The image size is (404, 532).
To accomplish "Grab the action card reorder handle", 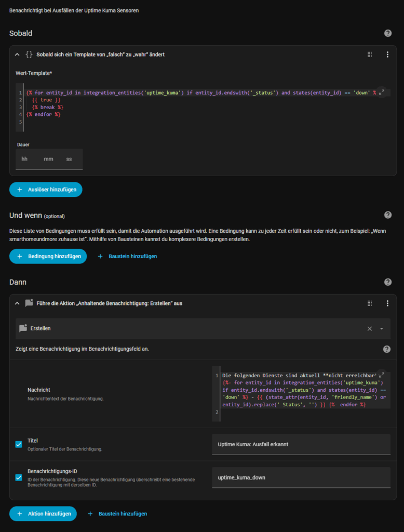I will point(370,303).
